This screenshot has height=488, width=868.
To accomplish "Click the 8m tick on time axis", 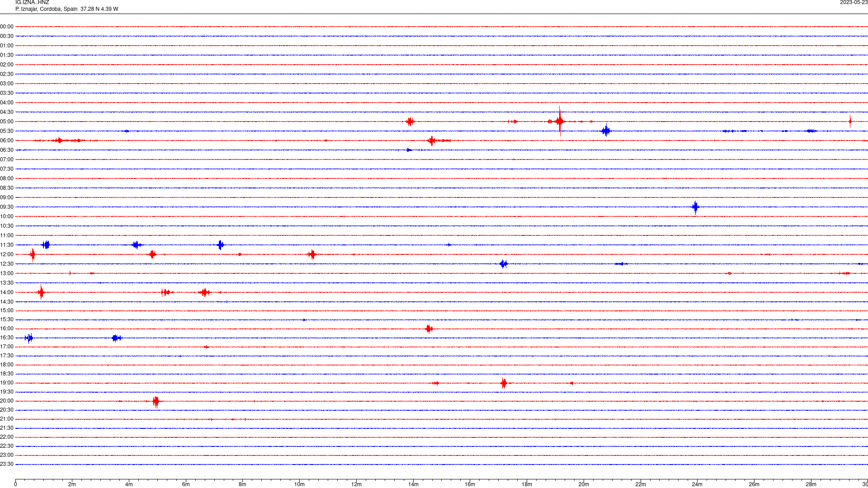I will 243,484.
